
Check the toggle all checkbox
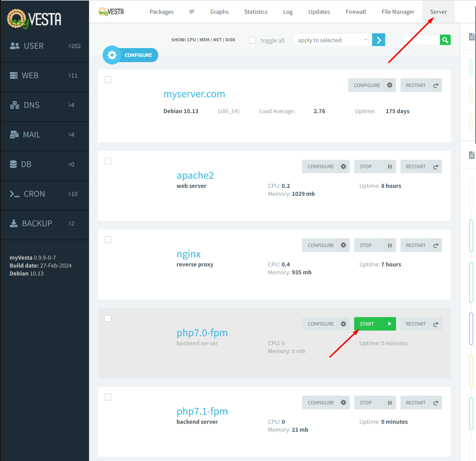coord(252,40)
